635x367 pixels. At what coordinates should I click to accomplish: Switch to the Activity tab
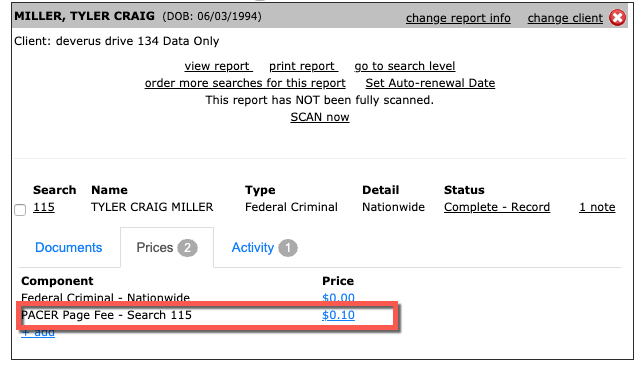(264, 248)
